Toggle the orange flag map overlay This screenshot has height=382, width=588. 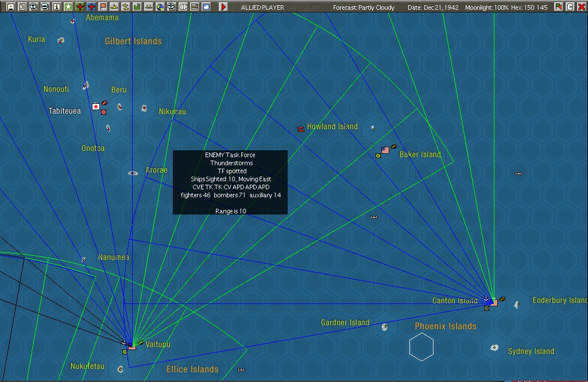(x=103, y=7)
